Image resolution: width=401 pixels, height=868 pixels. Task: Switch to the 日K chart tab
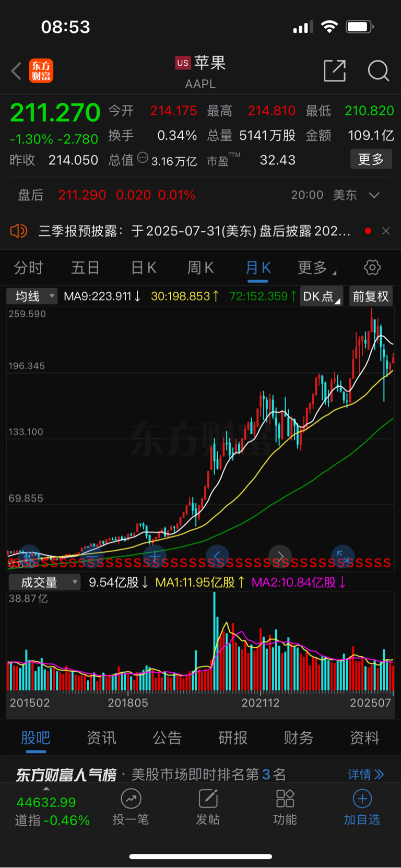144,268
